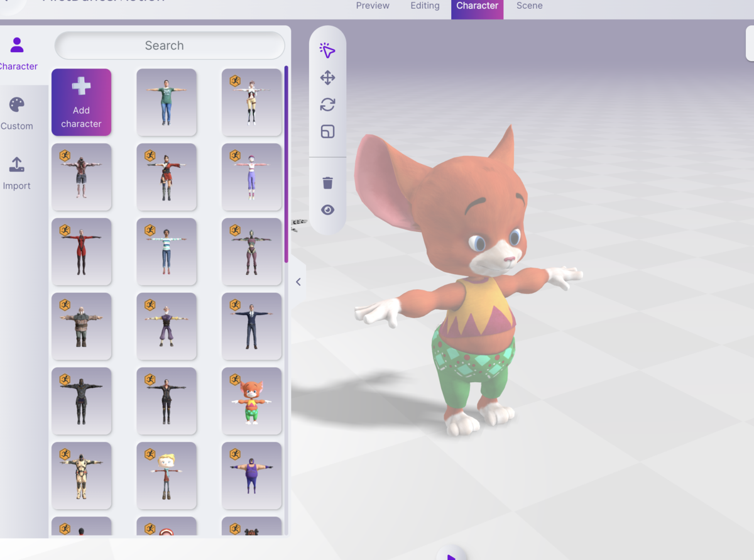
Task: Toggle visibility with the eye icon
Action: [327, 210]
